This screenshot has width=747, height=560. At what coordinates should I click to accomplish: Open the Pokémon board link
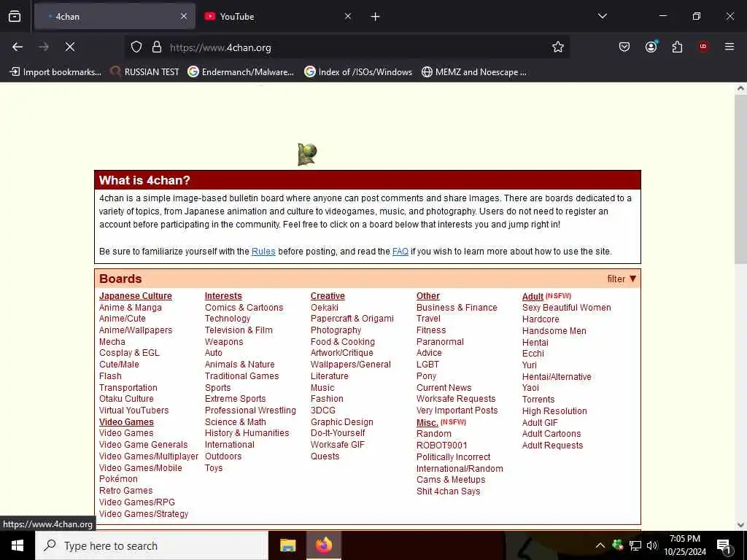click(118, 479)
